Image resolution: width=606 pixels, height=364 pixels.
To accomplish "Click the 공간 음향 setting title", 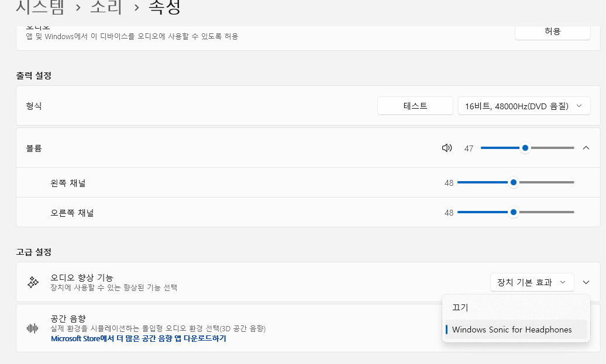I will [x=68, y=318].
